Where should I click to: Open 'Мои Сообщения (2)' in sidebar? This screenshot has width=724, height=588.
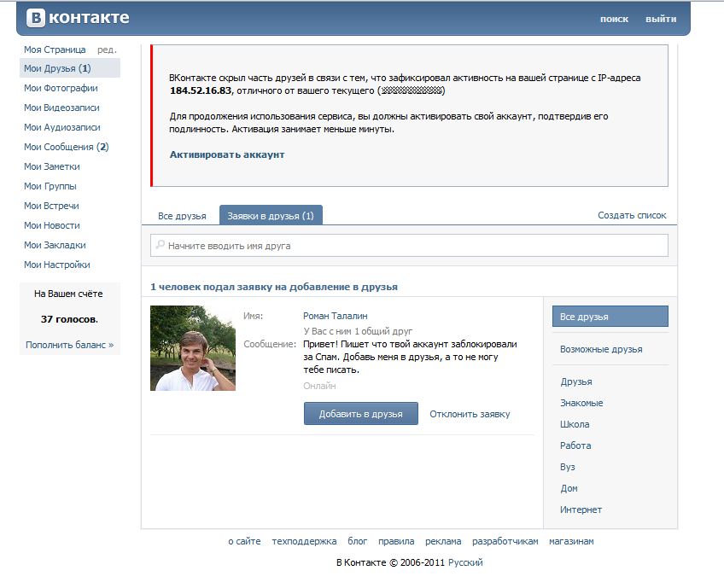pyautogui.click(x=67, y=147)
